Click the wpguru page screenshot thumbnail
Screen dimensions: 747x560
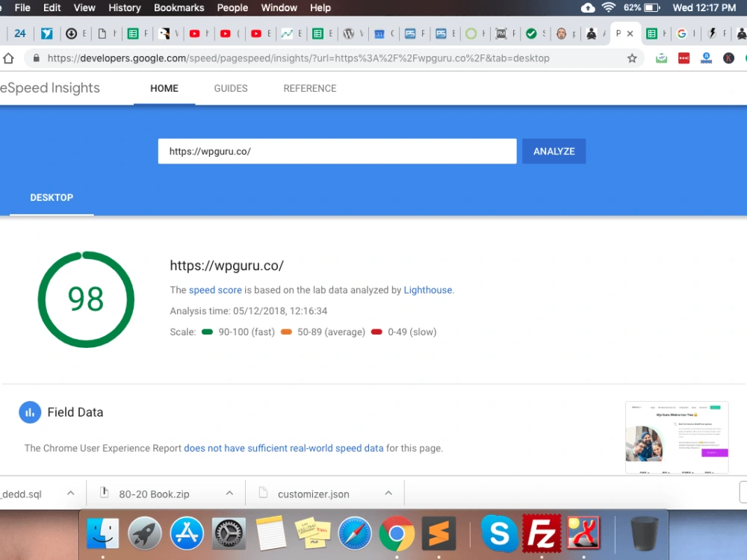click(677, 438)
